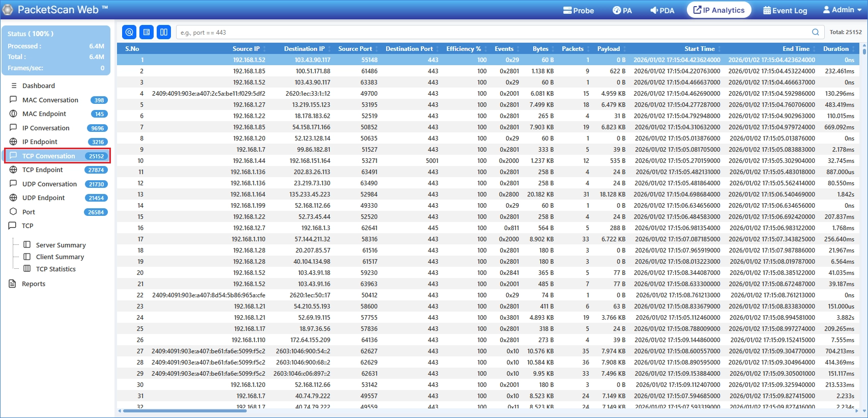The image size is (868, 418).
Task: Open the Event Log
Action: (x=785, y=10)
